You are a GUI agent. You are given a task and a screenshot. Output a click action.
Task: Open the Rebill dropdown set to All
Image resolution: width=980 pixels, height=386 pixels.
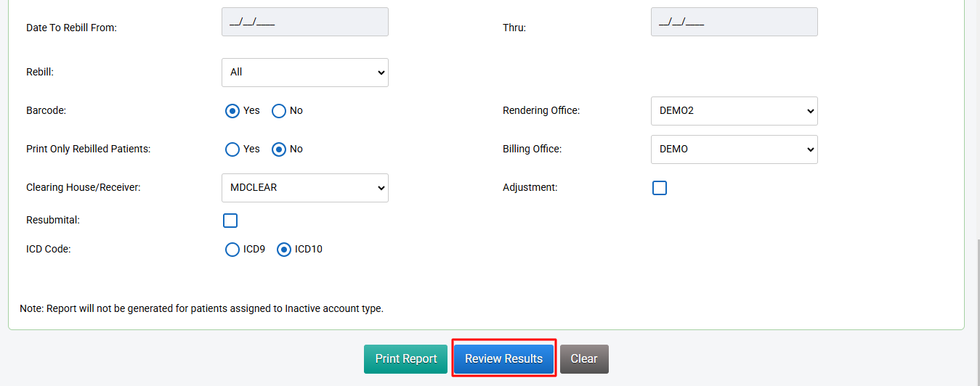[304, 73]
